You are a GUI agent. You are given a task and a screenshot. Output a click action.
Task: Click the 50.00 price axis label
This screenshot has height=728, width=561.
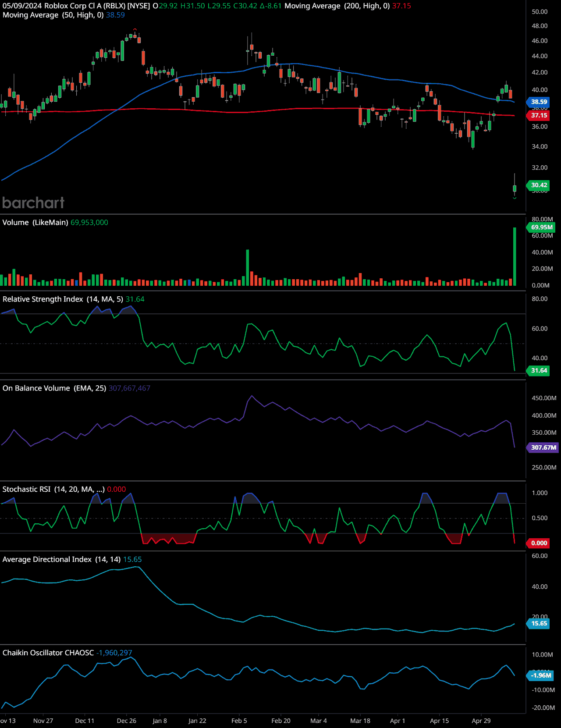(x=540, y=12)
